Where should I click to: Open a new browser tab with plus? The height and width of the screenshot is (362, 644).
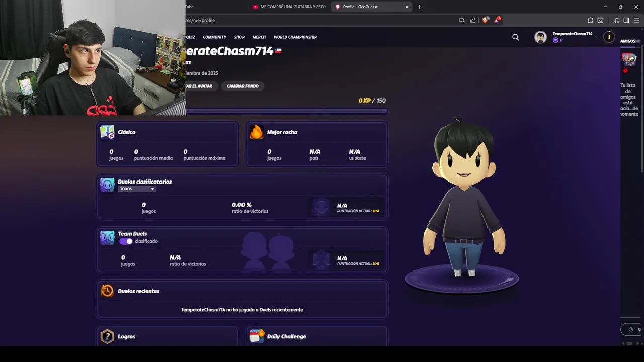pyautogui.click(x=419, y=7)
